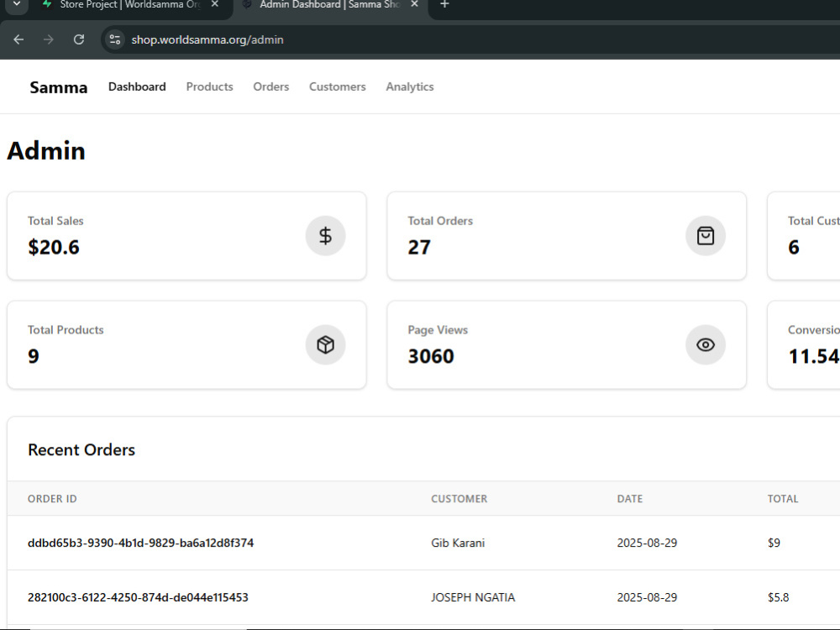This screenshot has width=840, height=630.
Task: Click the DATE column header
Action: click(629, 499)
